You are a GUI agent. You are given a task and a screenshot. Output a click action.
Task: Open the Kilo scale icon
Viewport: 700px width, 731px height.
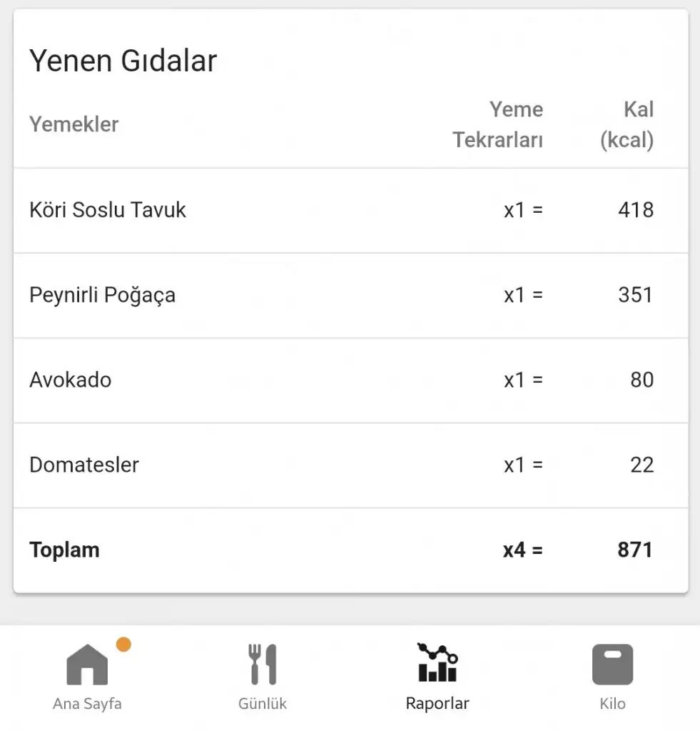[x=612, y=665]
